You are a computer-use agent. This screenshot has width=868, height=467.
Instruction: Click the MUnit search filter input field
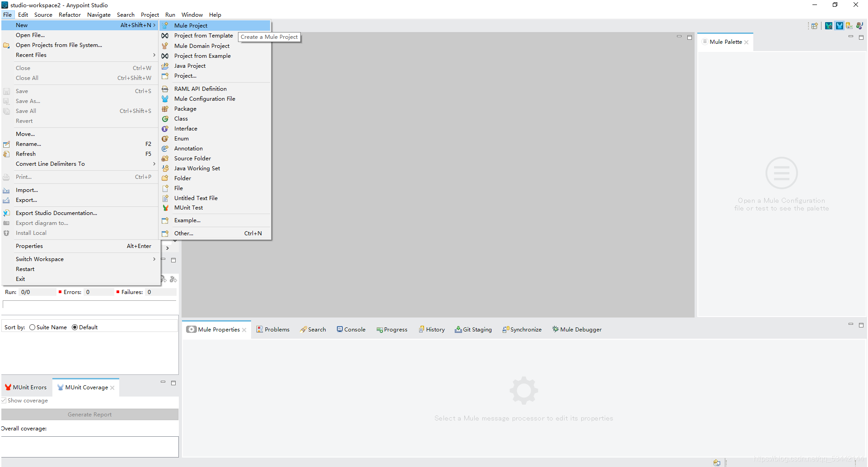pos(89,305)
